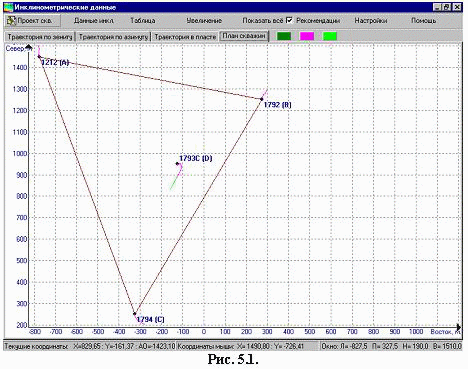Open the Настройки menu
The image size is (468, 369).
(371, 21)
